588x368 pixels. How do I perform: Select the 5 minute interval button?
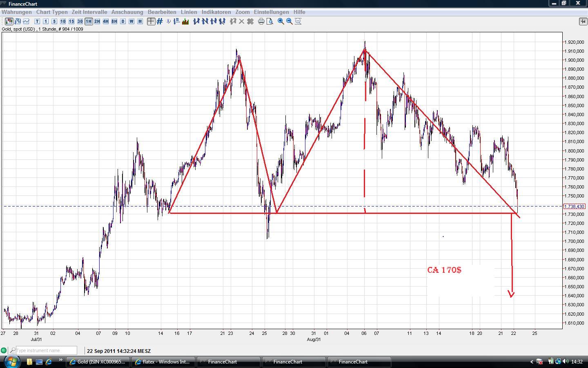point(54,21)
